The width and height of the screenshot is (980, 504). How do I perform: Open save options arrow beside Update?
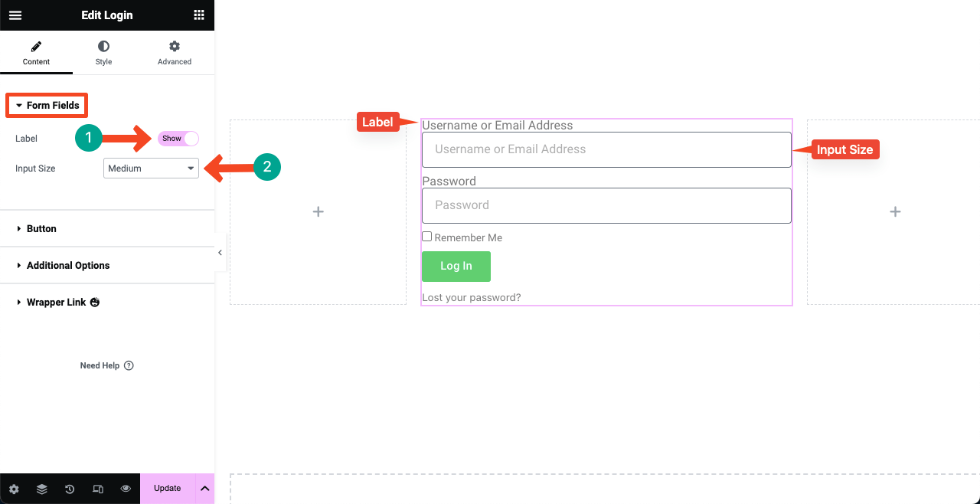click(204, 489)
